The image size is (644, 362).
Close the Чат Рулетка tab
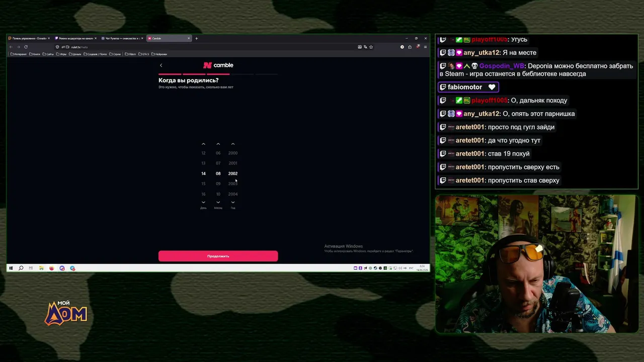click(x=142, y=38)
